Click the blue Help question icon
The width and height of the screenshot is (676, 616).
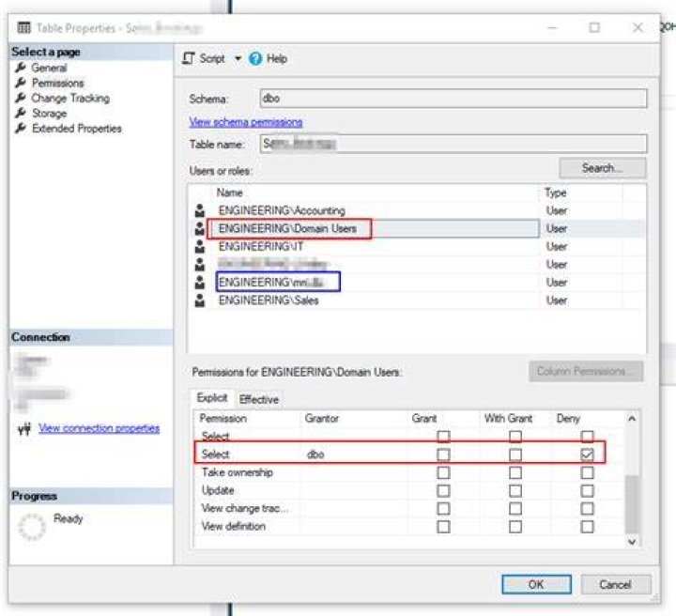pyautogui.click(x=255, y=58)
